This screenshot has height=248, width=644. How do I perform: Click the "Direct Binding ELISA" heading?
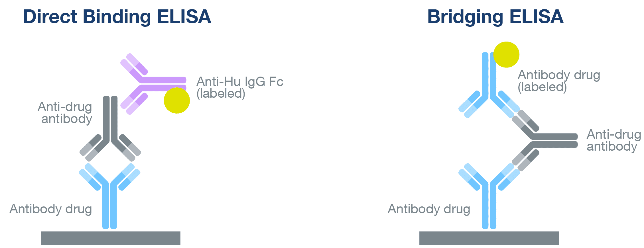pyautogui.click(x=117, y=17)
